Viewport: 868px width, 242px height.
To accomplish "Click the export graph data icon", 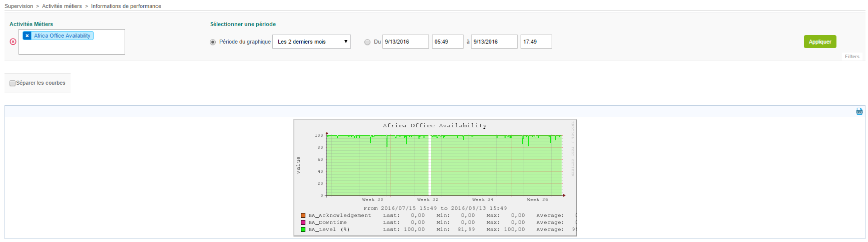I will coord(859,111).
